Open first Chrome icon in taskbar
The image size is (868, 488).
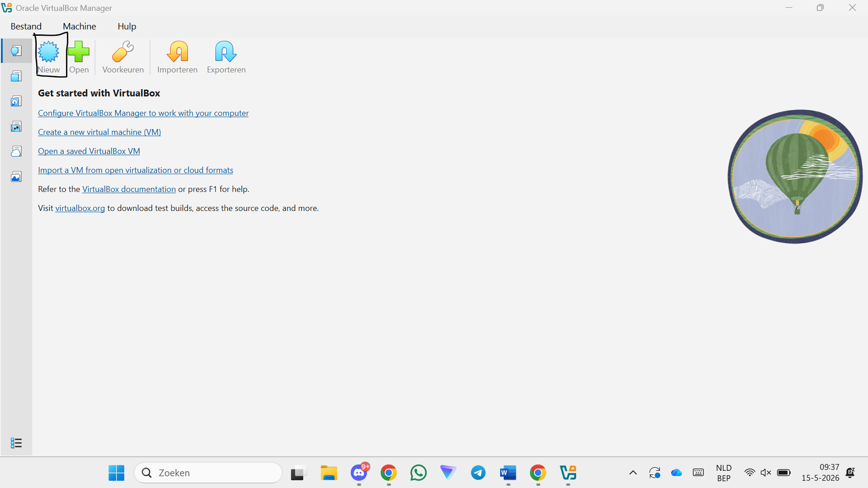click(x=389, y=473)
